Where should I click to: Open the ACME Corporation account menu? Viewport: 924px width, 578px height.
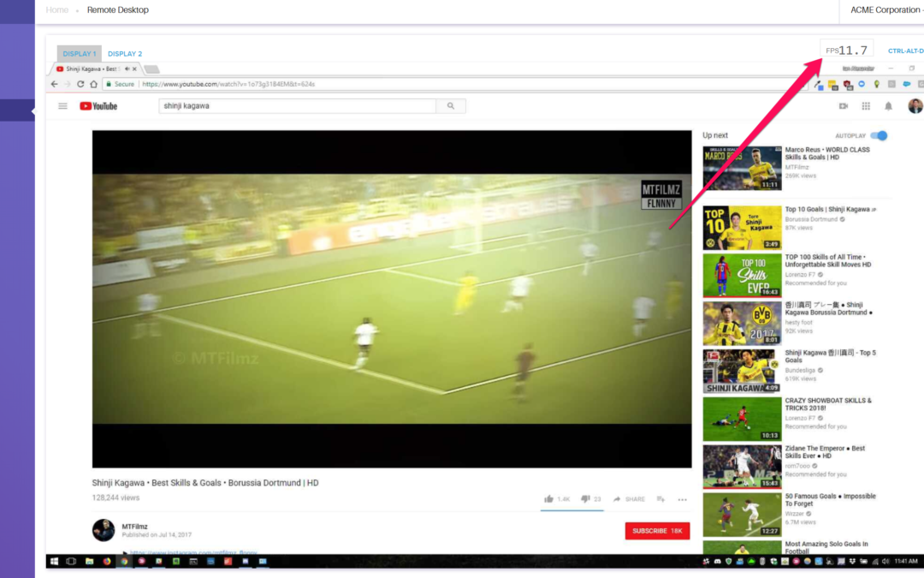[x=885, y=10]
